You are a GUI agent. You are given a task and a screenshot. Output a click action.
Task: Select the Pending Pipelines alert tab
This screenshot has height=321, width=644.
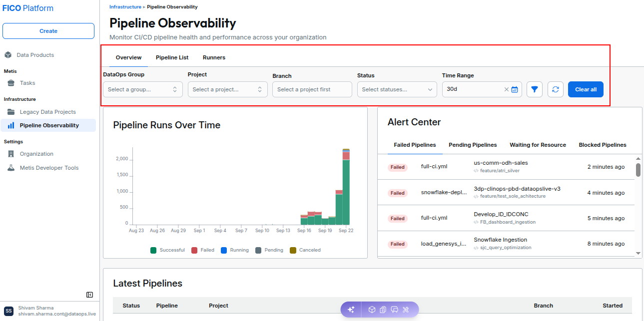pos(473,145)
